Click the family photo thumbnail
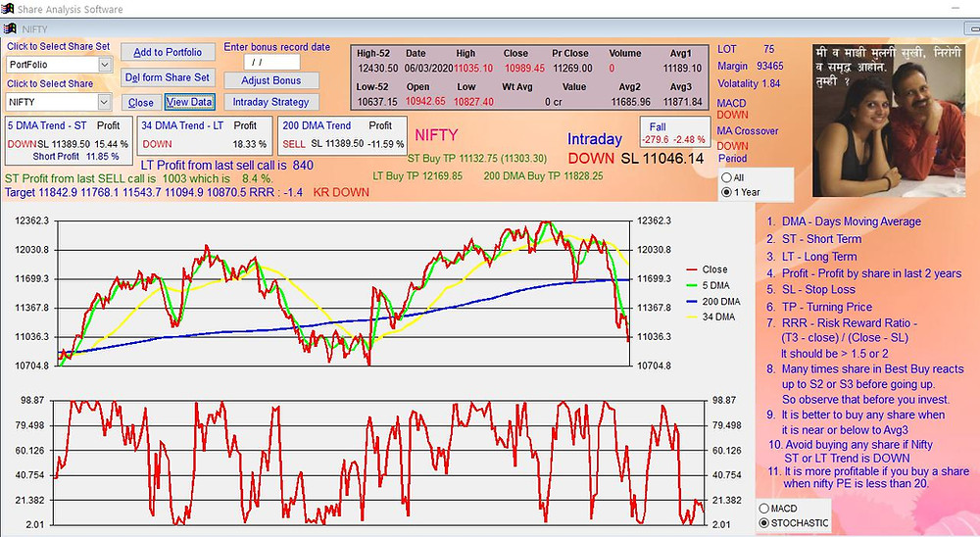Viewport: 980px width, 537px height. (x=889, y=121)
